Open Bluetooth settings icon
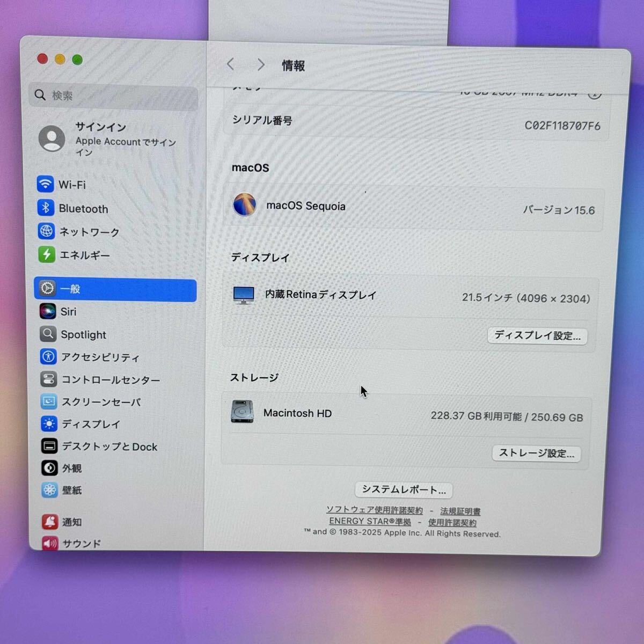Image resolution: width=644 pixels, height=644 pixels. point(46,208)
